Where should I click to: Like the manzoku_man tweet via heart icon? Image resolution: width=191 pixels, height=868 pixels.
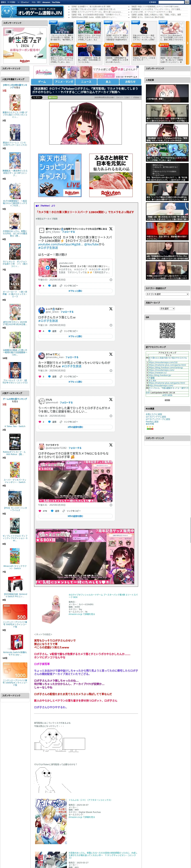40,376
